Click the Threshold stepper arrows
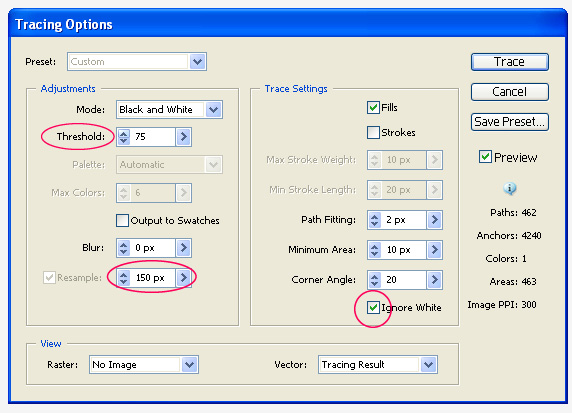The image size is (572, 413). (124, 137)
